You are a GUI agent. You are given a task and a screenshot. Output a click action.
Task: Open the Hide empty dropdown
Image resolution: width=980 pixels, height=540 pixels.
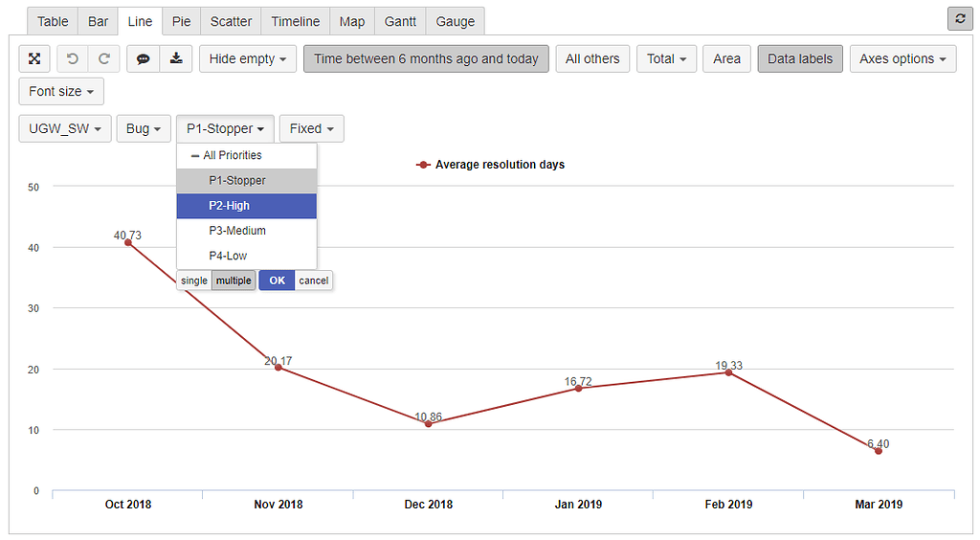point(248,59)
